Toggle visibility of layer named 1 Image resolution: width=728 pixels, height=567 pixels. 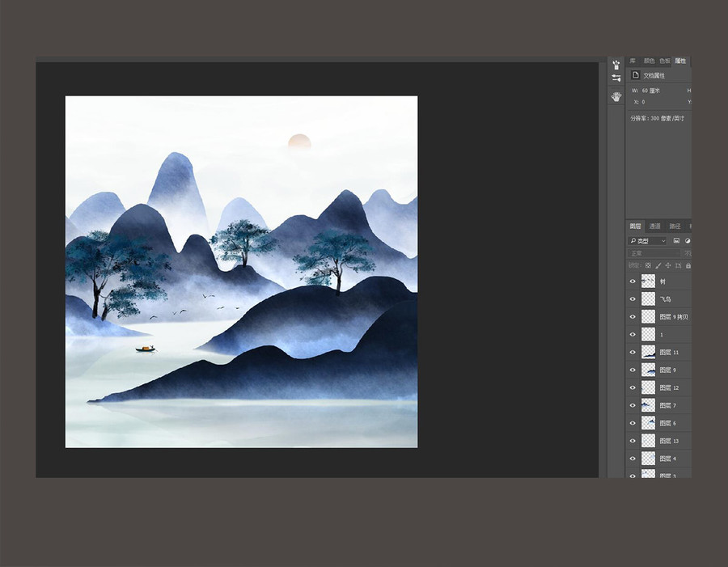click(x=633, y=334)
